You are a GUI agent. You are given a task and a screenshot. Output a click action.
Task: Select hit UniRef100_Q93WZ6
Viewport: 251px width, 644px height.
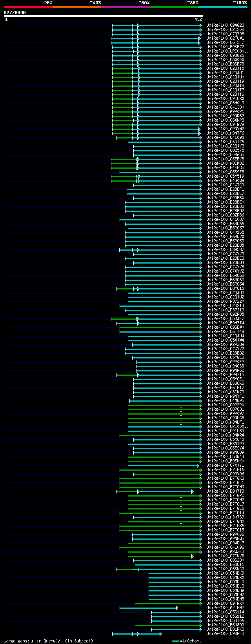(225, 56)
